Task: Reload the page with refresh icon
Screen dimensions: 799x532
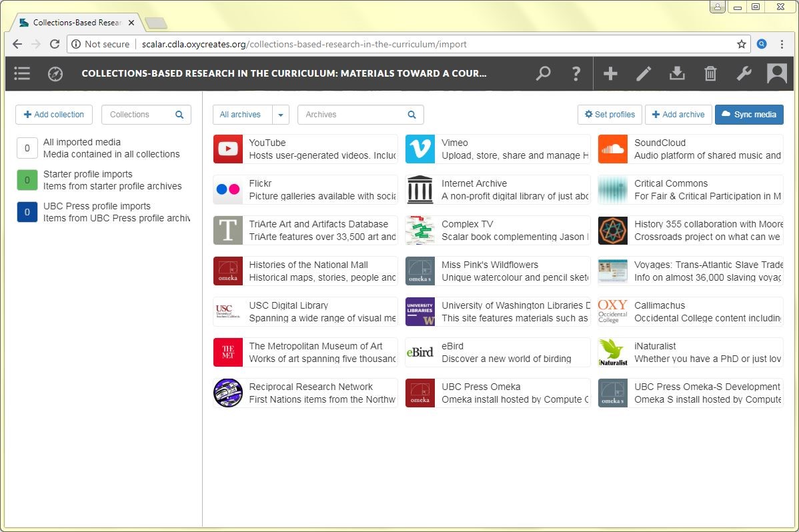Action: [55, 44]
